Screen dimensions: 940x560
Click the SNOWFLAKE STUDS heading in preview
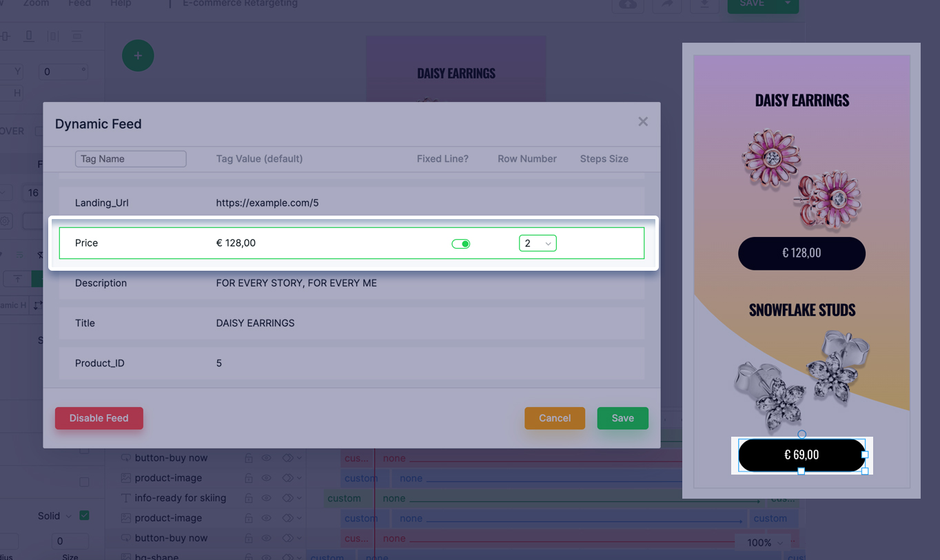coord(802,310)
